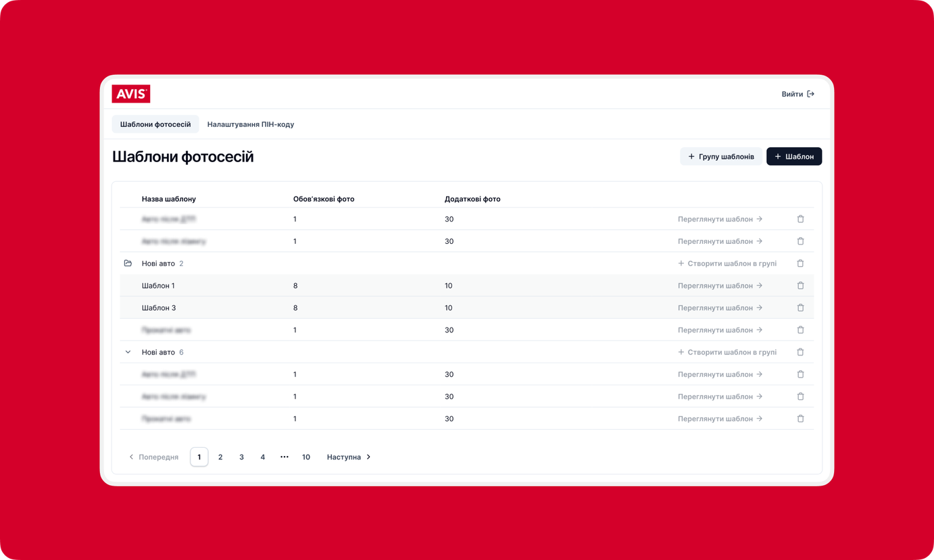Delete the Шаблон 3 row with trash icon
The width and height of the screenshot is (934, 560).
pyautogui.click(x=800, y=308)
